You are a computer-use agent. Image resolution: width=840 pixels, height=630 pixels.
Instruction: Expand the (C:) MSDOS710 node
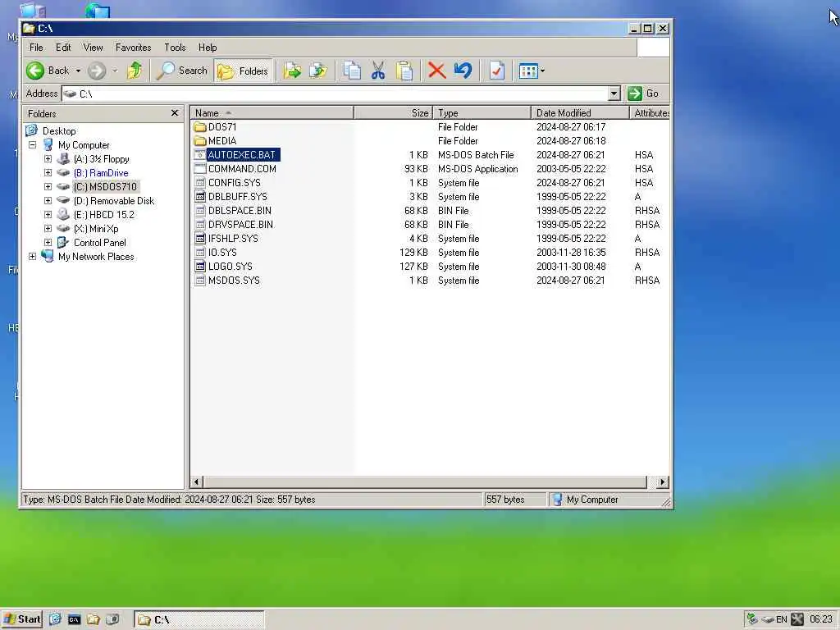48,187
